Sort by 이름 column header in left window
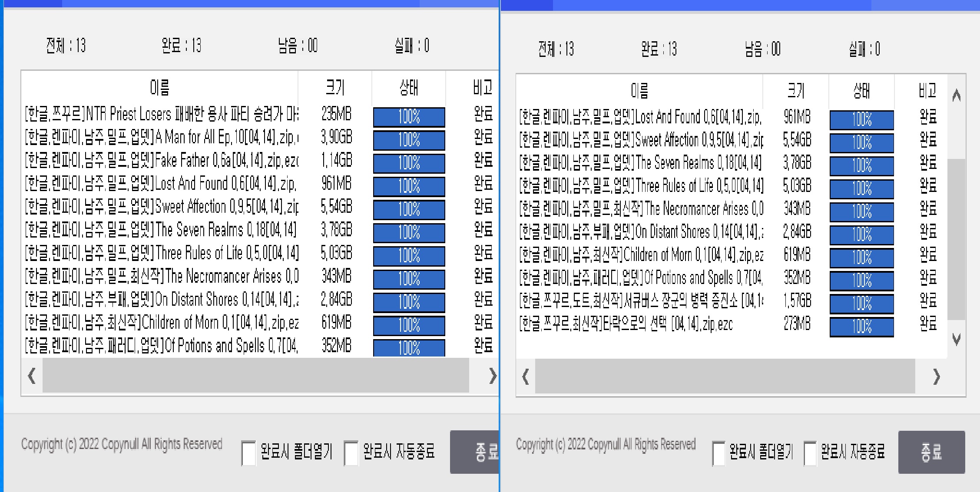The image size is (980, 492). [159, 88]
